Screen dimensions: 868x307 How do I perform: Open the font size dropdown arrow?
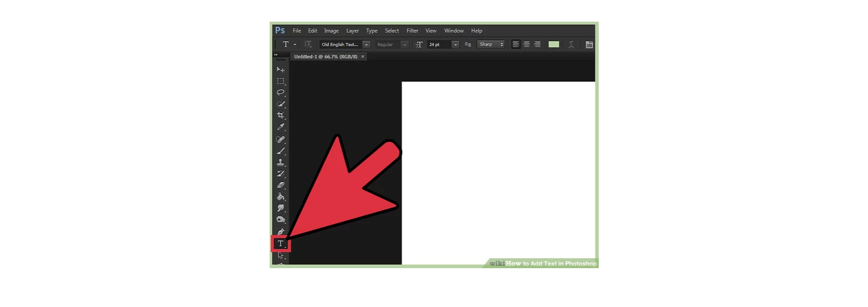pyautogui.click(x=455, y=44)
